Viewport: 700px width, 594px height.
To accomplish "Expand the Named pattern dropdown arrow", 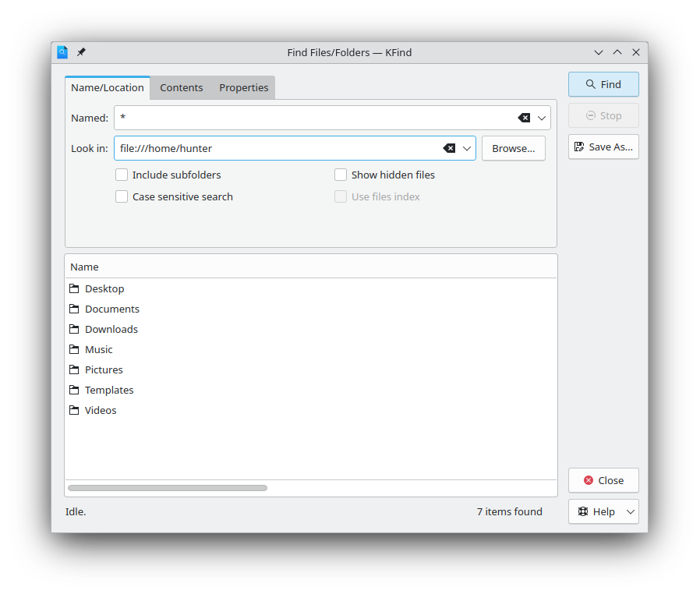I will (x=542, y=118).
